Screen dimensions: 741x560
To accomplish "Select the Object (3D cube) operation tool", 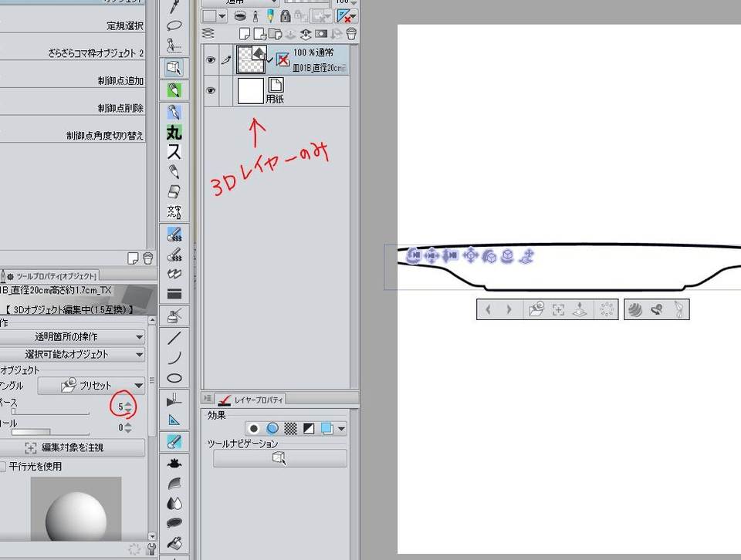I will pyautogui.click(x=174, y=68).
